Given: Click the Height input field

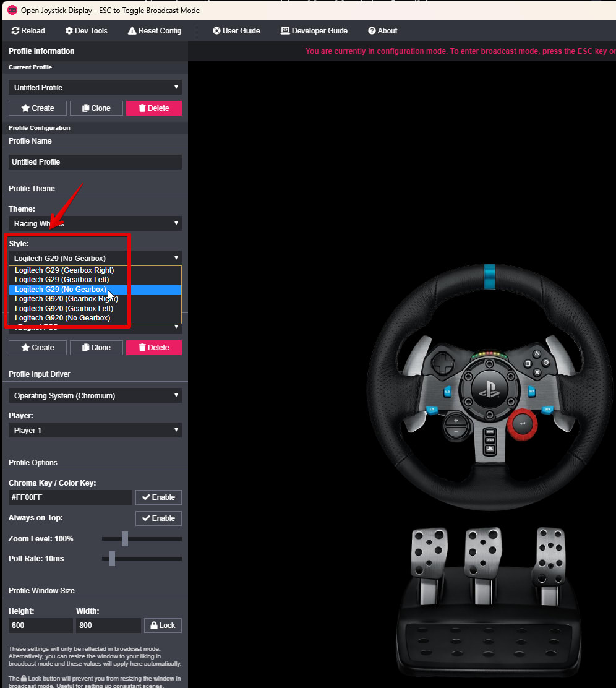Looking at the screenshot, I should point(41,626).
